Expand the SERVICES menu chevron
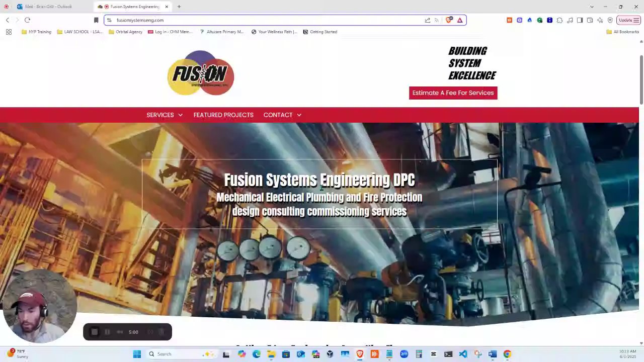This screenshot has width=644, height=362. point(180,115)
